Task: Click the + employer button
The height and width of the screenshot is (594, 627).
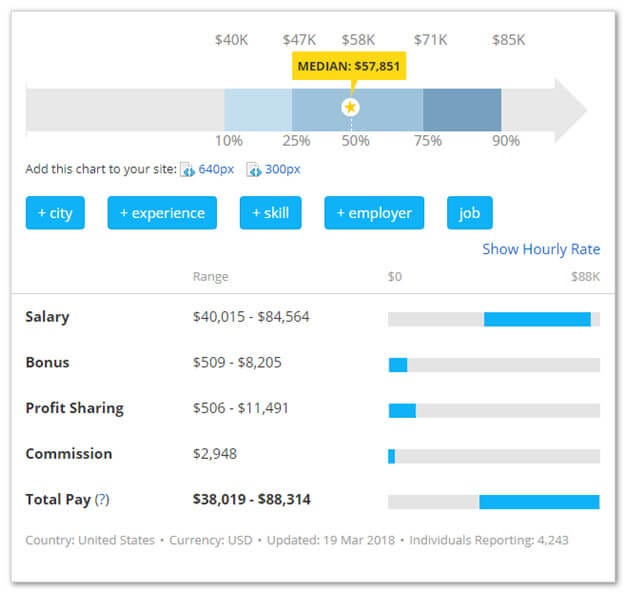Action: tap(374, 213)
